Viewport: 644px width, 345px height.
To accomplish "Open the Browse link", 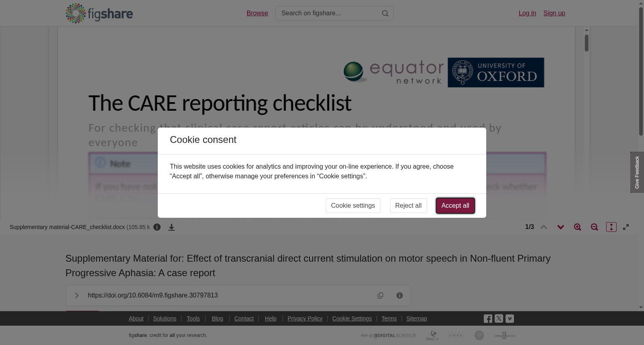I will (x=257, y=13).
